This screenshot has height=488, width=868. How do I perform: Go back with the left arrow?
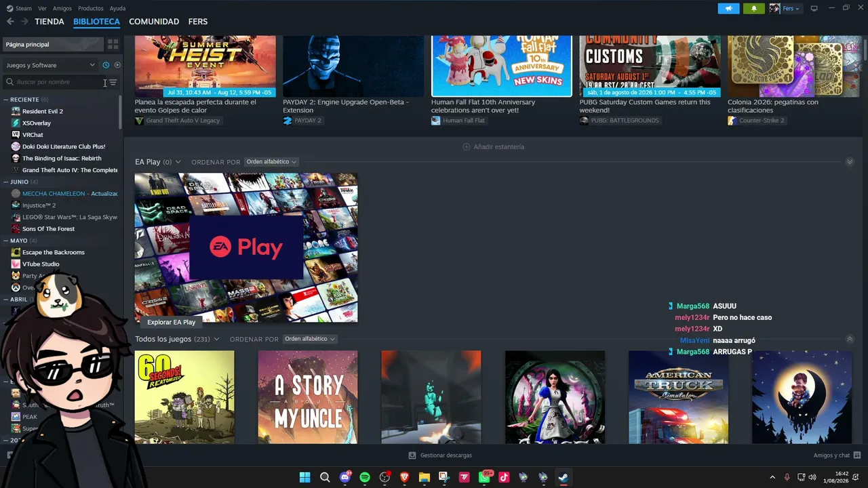[10, 22]
